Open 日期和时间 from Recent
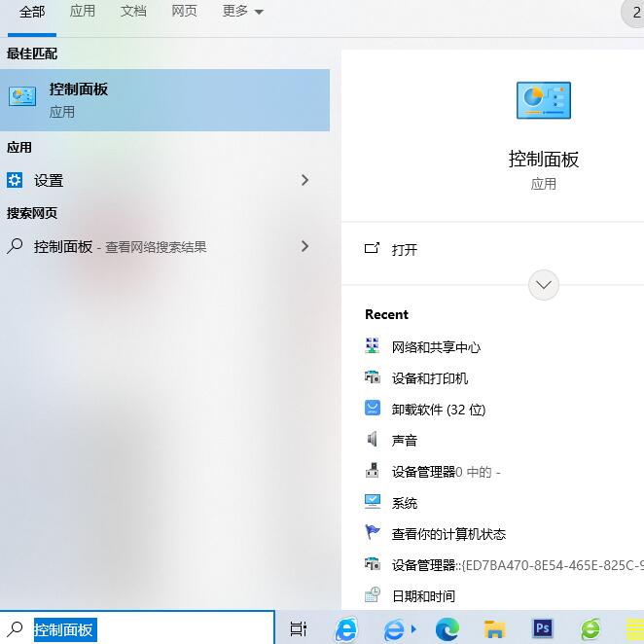The height and width of the screenshot is (644, 644). coord(423,596)
